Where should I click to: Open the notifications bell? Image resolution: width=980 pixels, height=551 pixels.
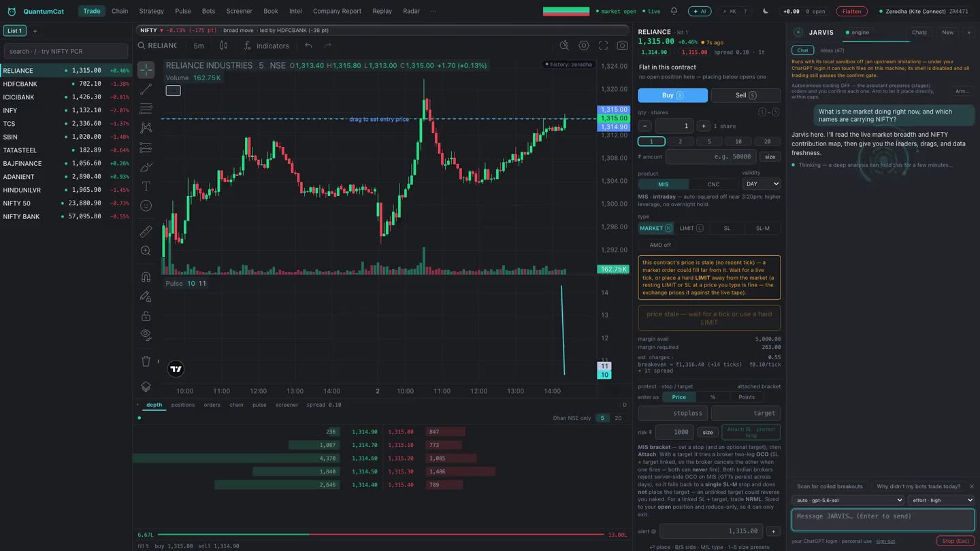click(x=674, y=11)
